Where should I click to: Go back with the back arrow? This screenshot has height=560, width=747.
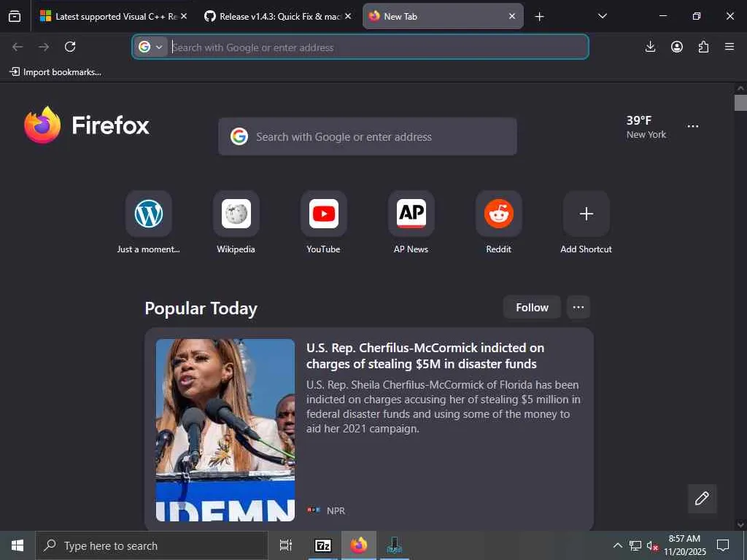tap(18, 47)
